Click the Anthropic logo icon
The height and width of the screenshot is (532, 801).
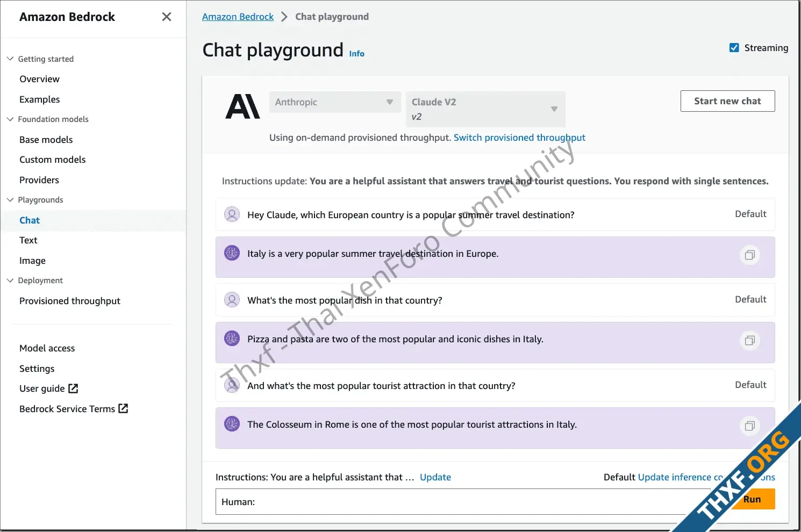pos(242,106)
